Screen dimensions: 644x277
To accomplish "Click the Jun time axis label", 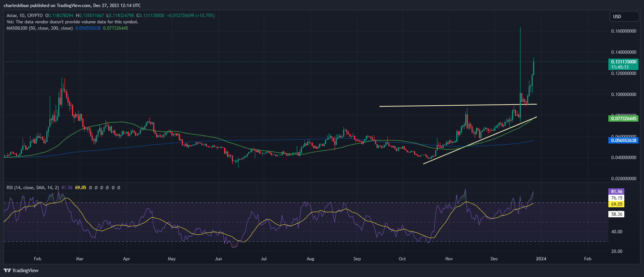I will pyautogui.click(x=218, y=259).
